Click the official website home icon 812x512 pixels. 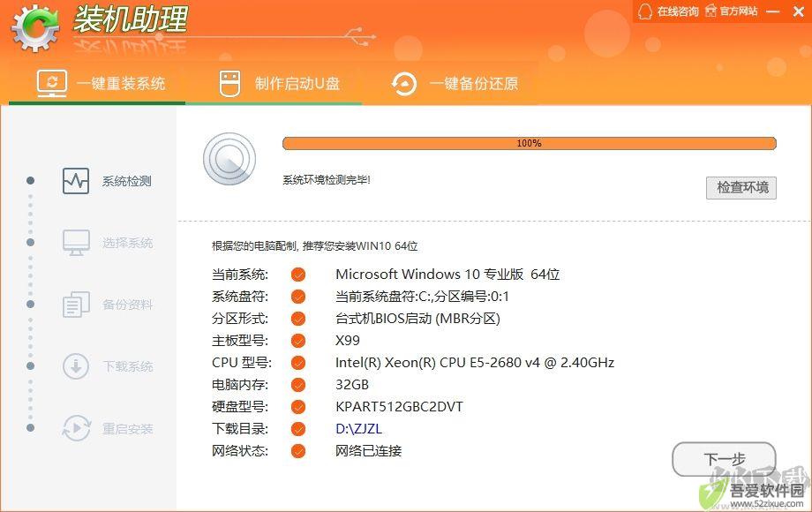[711, 11]
